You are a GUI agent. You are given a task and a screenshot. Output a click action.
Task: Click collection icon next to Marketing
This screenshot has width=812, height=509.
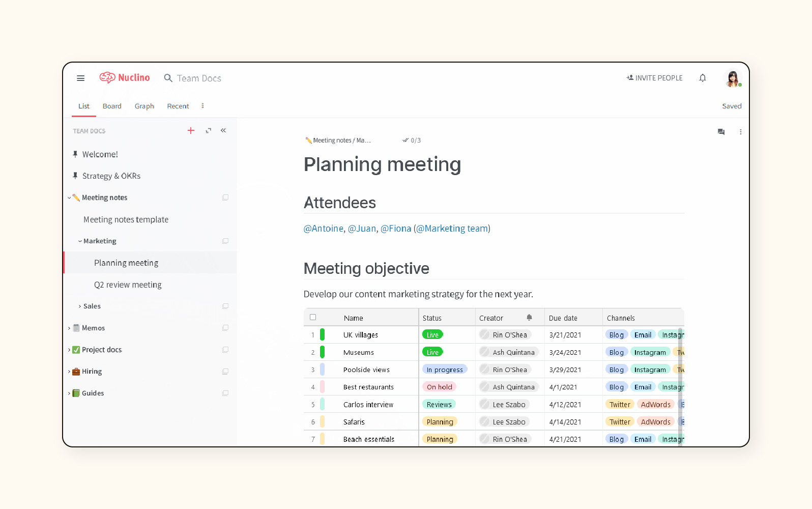pyautogui.click(x=225, y=241)
